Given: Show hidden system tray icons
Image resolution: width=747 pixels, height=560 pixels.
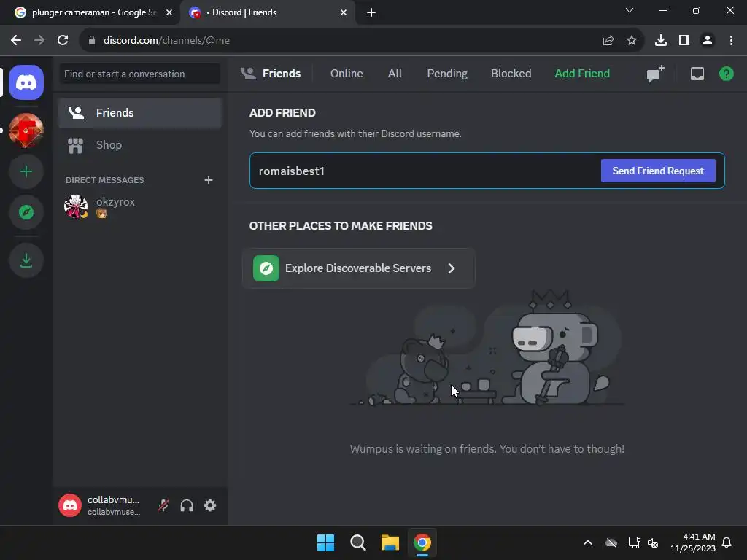Looking at the screenshot, I should (x=588, y=542).
